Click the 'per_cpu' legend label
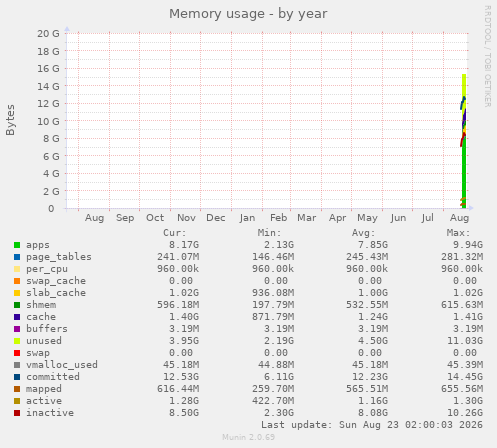The width and height of the screenshot is (497, 448). coord(47,269)
